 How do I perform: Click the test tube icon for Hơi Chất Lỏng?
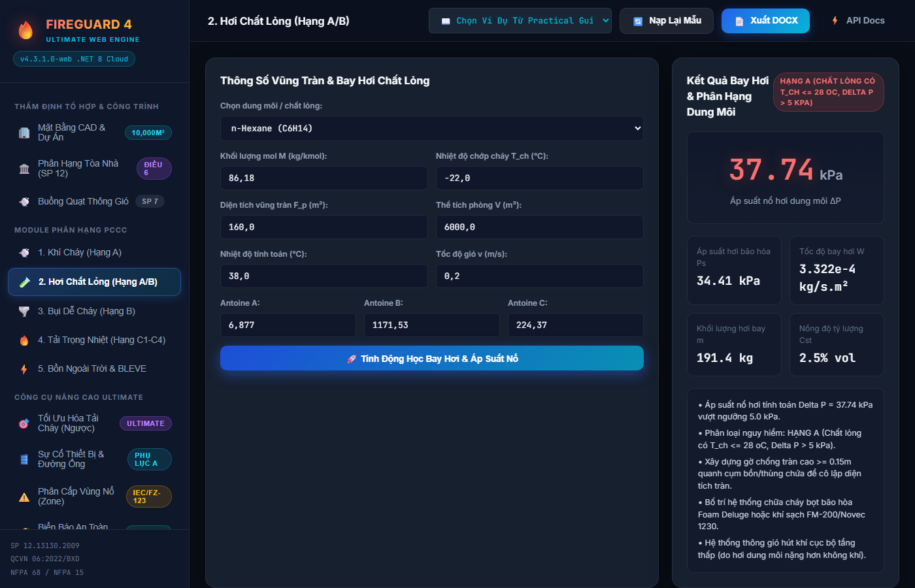[25, 282]
